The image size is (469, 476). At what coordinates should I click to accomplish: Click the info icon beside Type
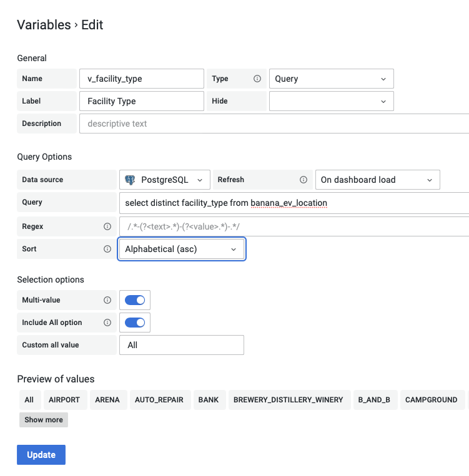[x=257, y=79]
